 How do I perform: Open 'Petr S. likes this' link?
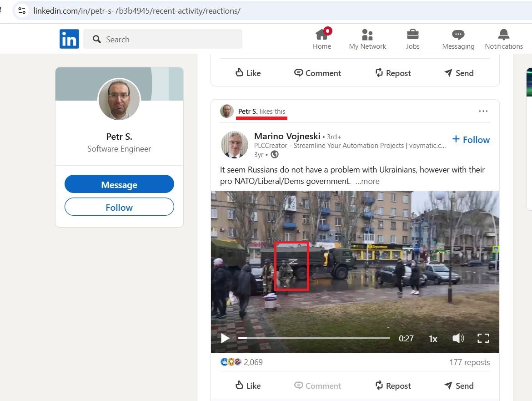261,112
